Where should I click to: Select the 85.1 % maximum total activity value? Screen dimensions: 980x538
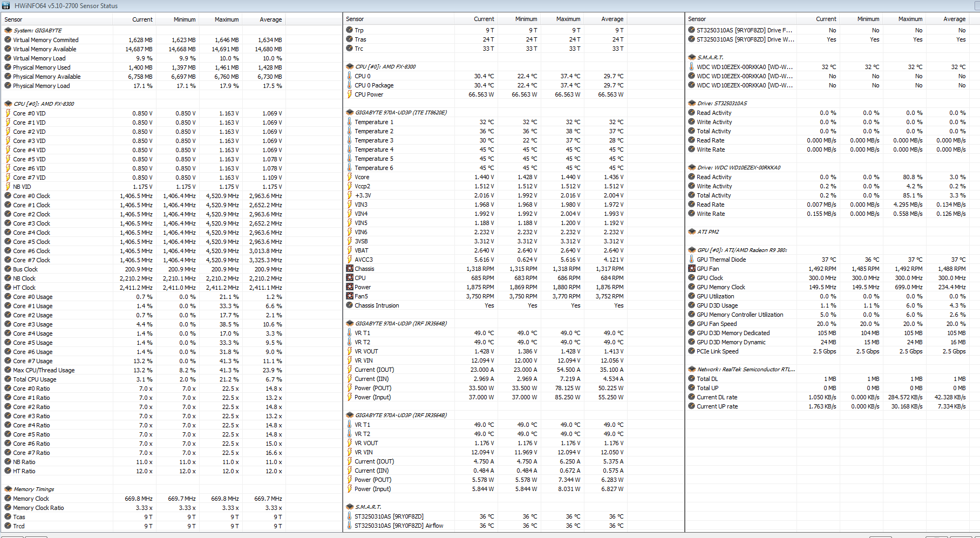click(x=913, y=195)
